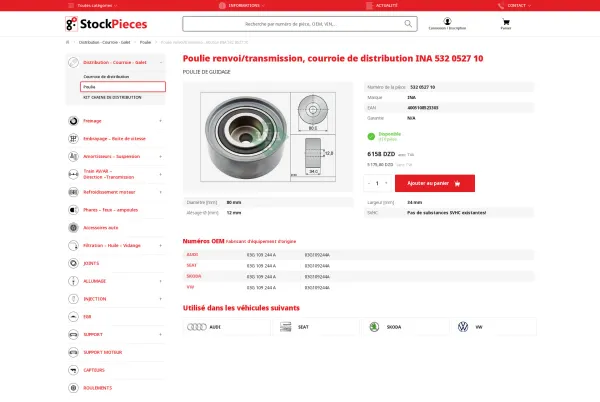The height and width of the screenshot is (402, 600).
Task: Click the search magnifier icon
Action: coord(408,24)
